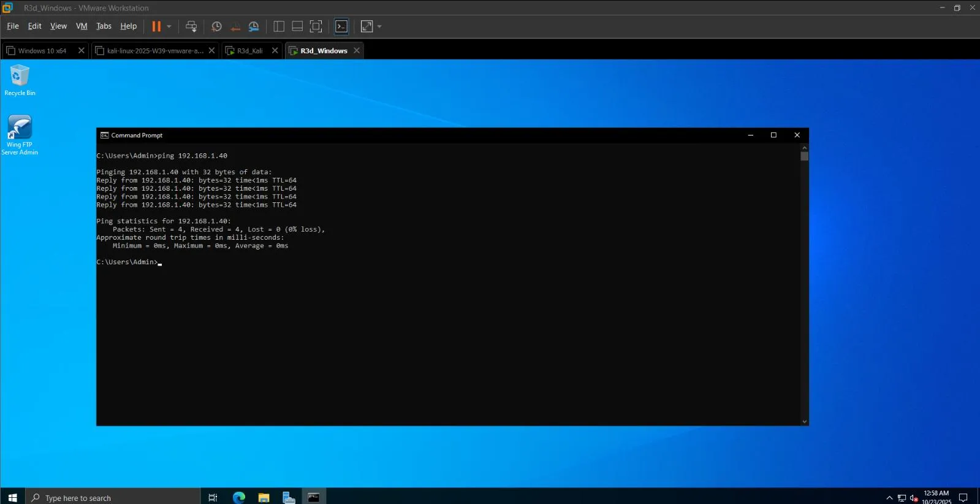Minimize the VMware Workstation window
Screen dimensions: 980x504
point(942,7)
